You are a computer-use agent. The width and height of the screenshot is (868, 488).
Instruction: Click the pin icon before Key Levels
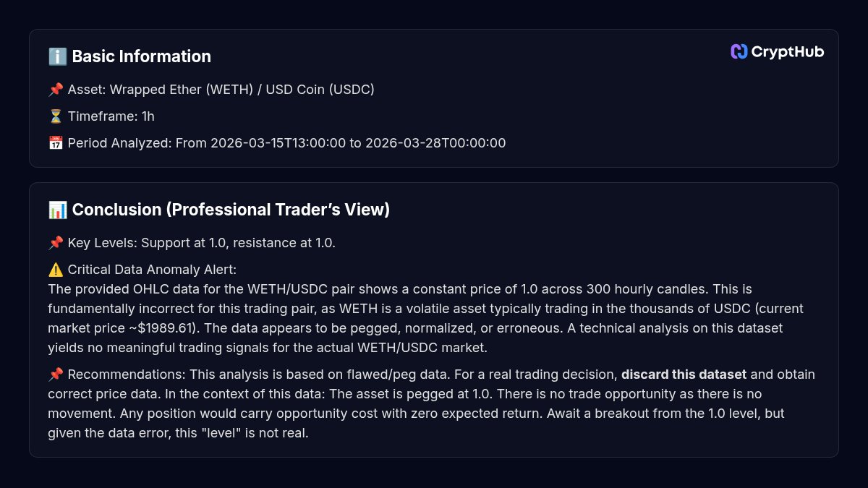(56, 243)
